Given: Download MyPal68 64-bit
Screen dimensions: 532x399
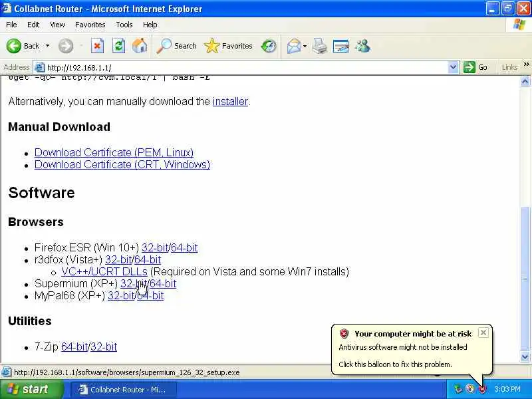Looking at the screenshot, I should click(x=150, y=295).
